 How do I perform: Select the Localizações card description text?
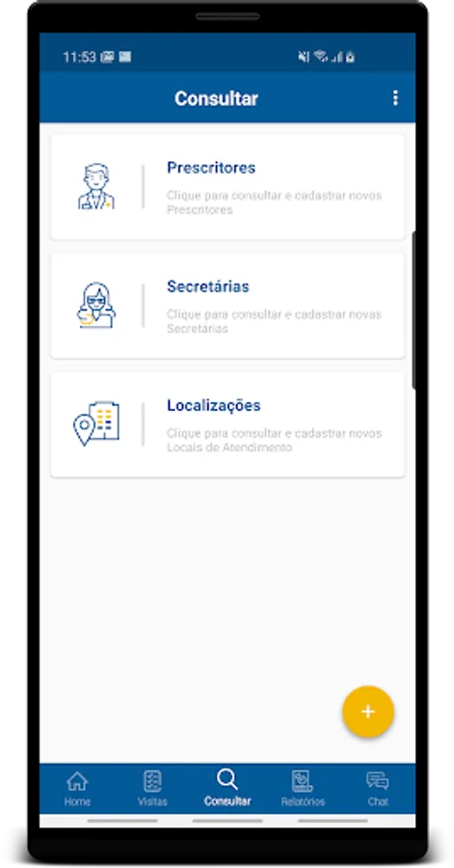pyautogui.click(x=275, y=440)
